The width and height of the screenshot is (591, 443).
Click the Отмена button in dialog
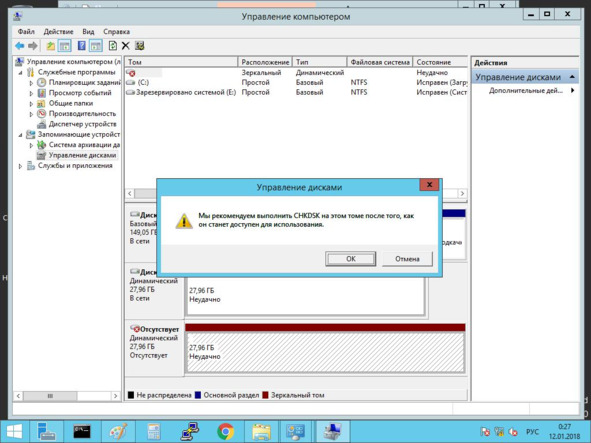407,259
